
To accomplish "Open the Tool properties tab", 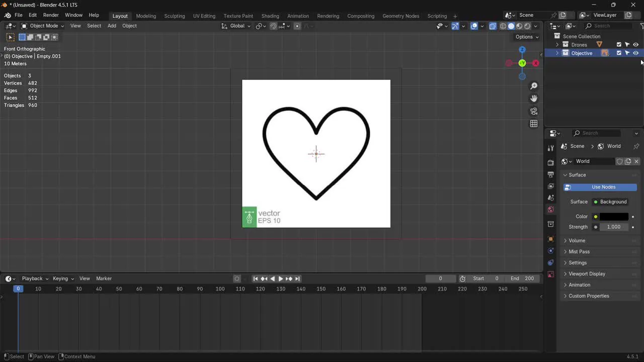I will point(550,148).
